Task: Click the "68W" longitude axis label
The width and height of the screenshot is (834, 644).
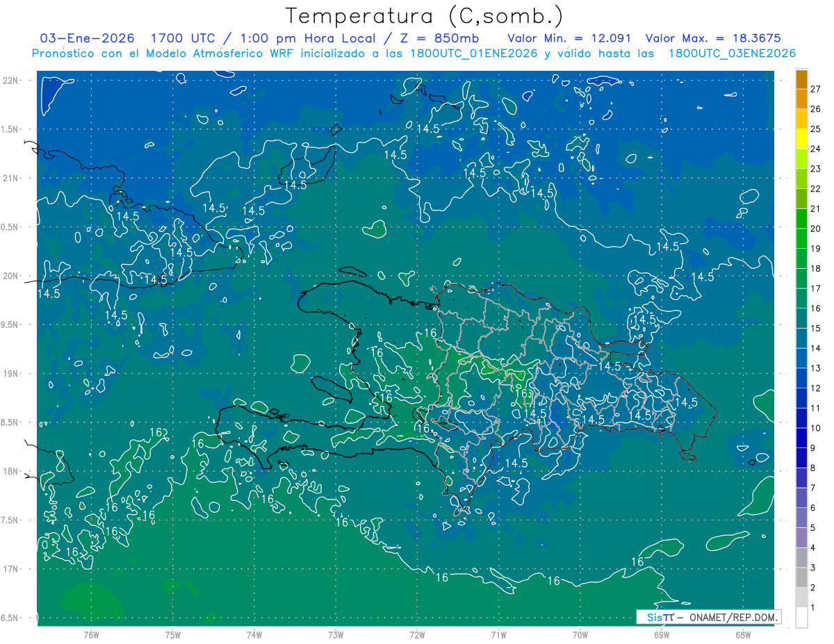Action: [742, 634]
